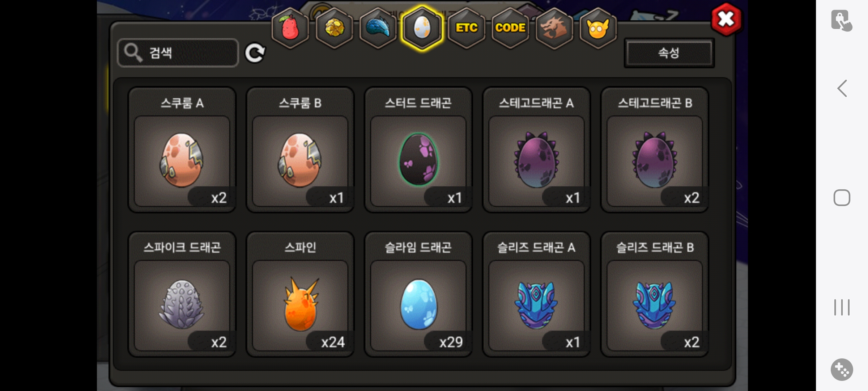Screen dimensions: 868x391
Task: Close the inventory with red X
Action: (x=726, y=19)
